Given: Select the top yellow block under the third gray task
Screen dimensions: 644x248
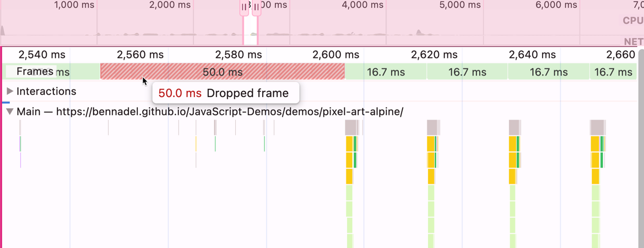Looking at the screenshot, I should pos(512,144).
